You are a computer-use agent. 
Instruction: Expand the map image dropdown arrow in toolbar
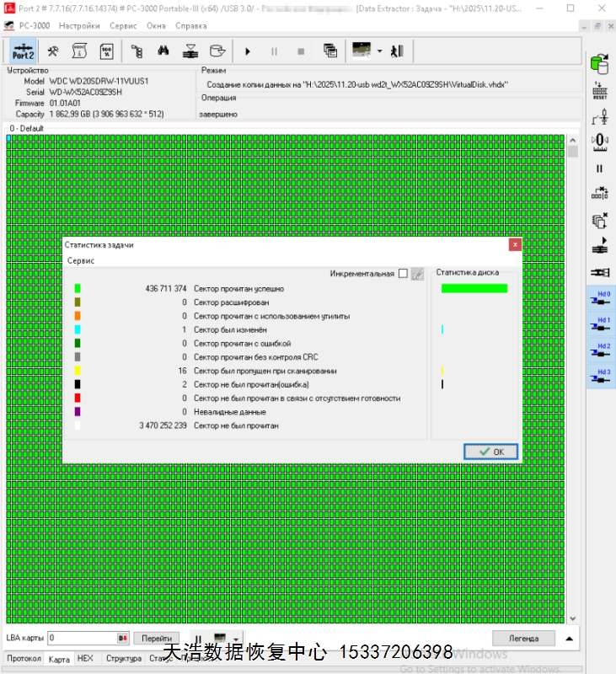pos(380,51)
